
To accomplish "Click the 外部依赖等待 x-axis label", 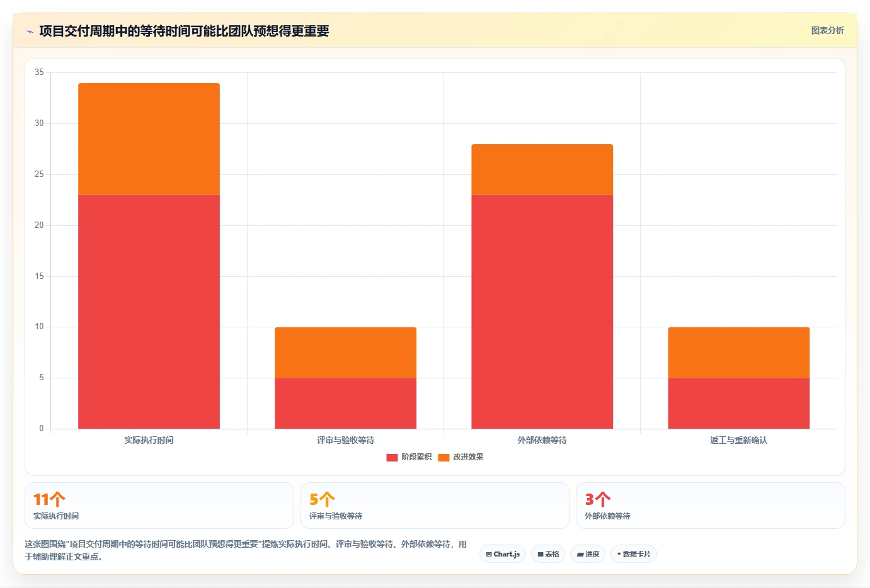I will click(x=542, y=440).
